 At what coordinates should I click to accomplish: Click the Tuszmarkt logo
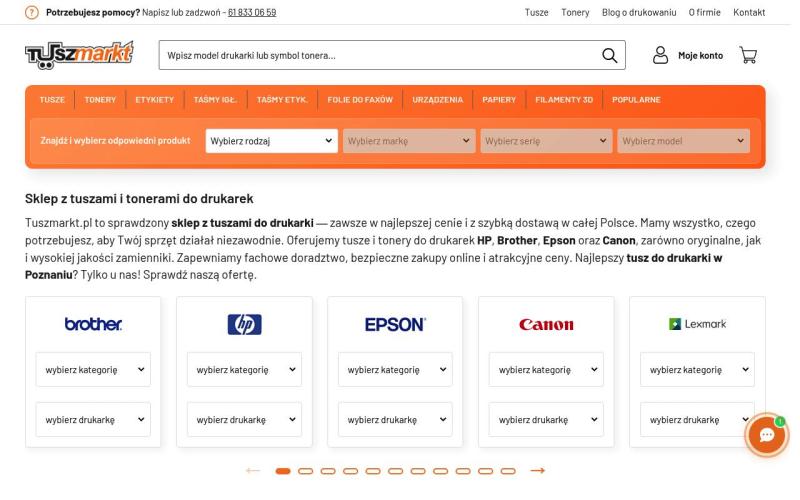tap(79, 54)
